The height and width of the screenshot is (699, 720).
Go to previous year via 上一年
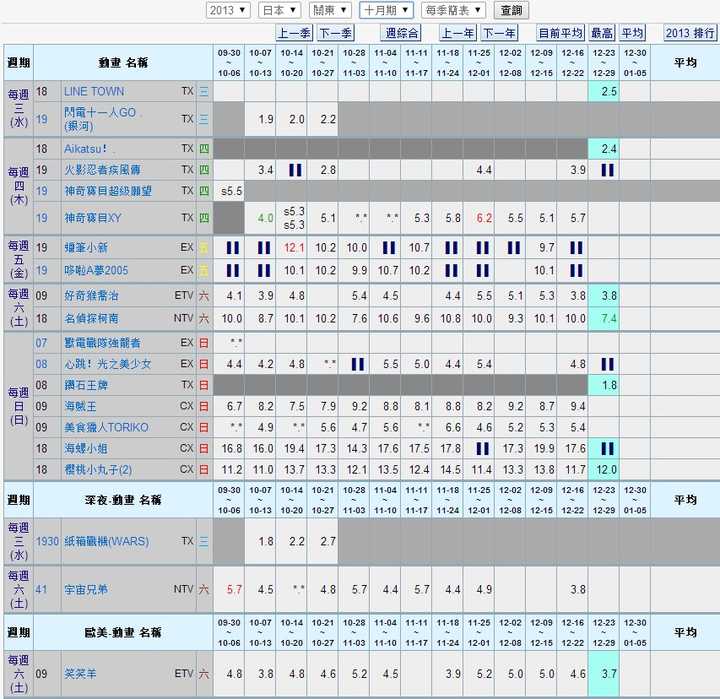pos(457,33)
